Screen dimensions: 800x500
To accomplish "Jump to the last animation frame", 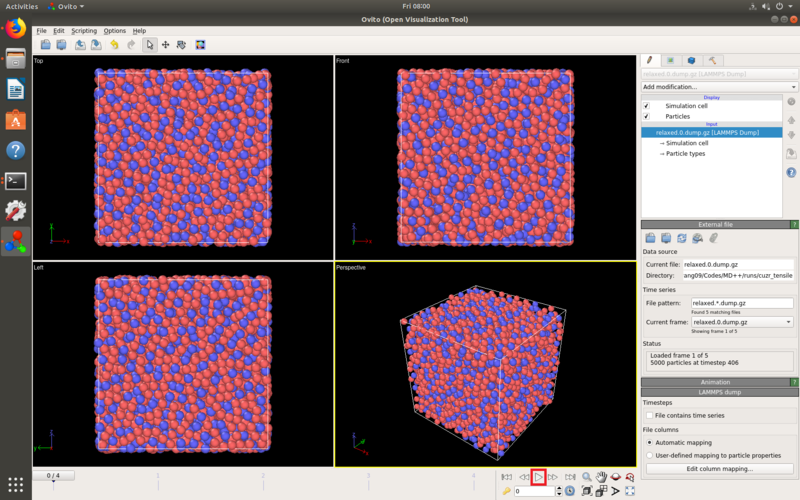I will 570,477.
